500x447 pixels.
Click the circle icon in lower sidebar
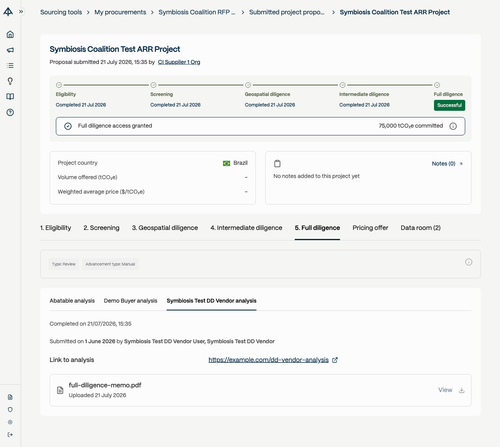(10, 409)
